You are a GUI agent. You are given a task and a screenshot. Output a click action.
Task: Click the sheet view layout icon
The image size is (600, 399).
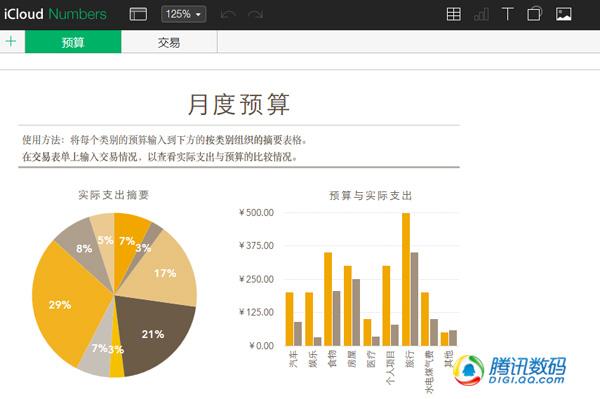[x=138, y=14]
